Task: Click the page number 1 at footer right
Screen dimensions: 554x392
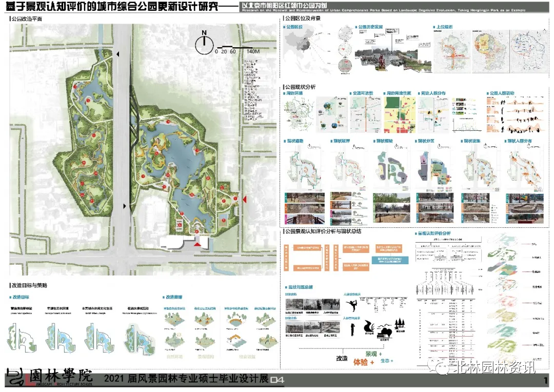Action: pyautogui.click(x=546, y=380)
